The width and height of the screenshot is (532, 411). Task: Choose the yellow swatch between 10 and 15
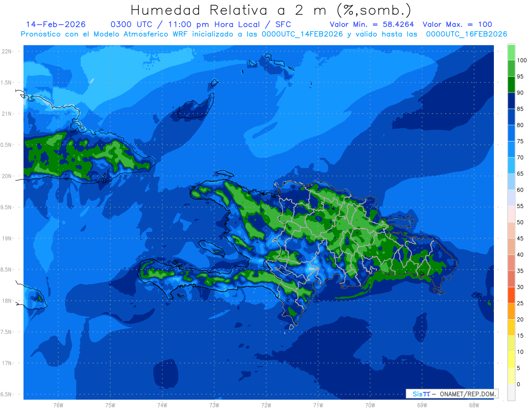pyautogui.click(x=511, y=344)
